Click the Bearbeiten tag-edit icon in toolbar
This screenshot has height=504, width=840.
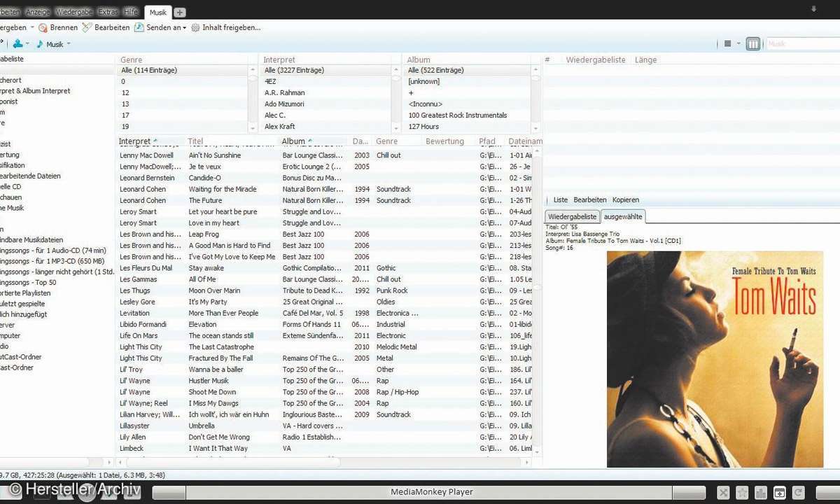(x=87, y=27)
